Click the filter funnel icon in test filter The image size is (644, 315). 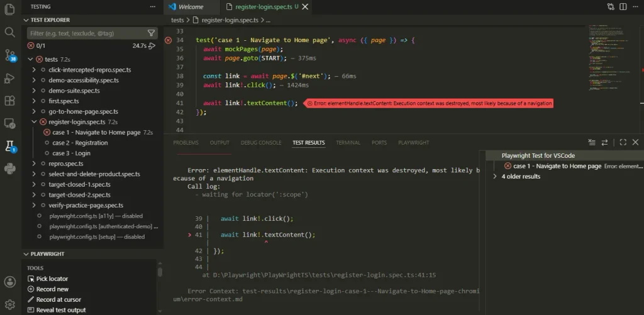(151, 33)
